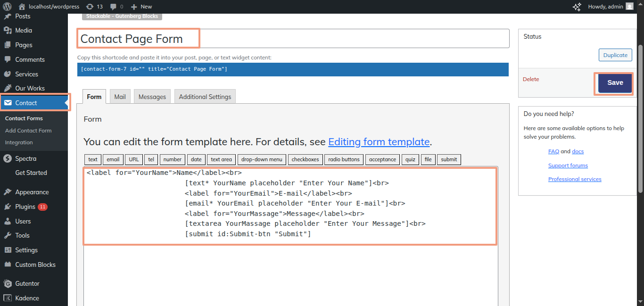Screen dimensions: 644x306
Task: Insert radio buttons tag into form
Action: point(344,159)
